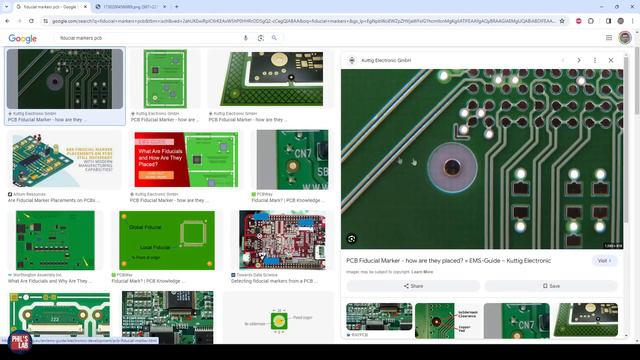
Task: Open a new browser tab
Action: point(176,7)
